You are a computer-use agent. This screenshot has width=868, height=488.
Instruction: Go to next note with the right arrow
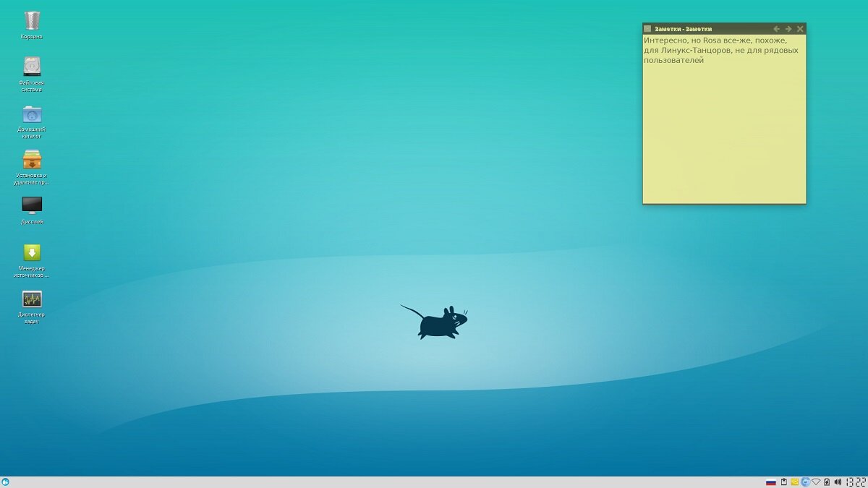pos(788,28)
